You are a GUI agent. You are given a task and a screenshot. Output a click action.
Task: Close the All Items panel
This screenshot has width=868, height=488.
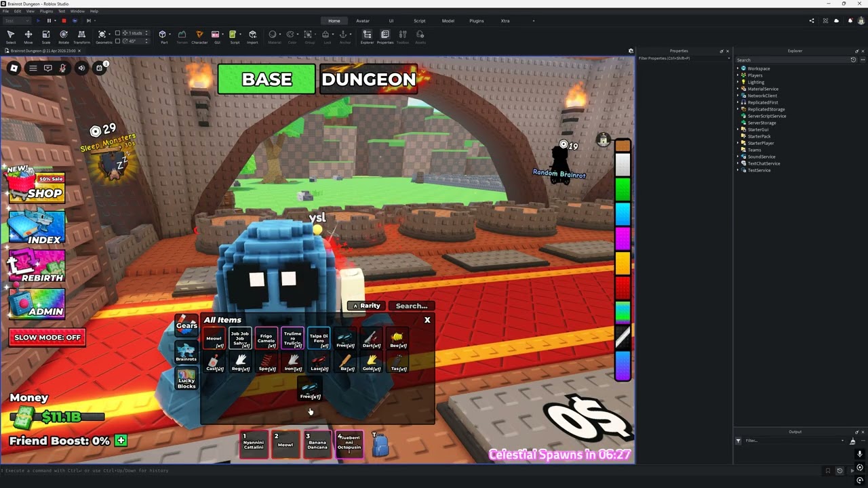427,320
